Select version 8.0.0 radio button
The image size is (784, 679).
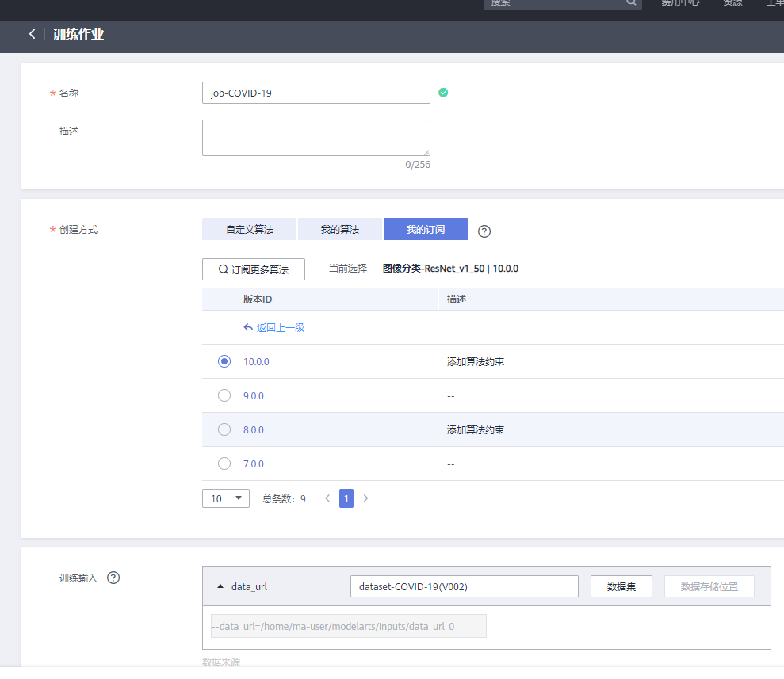click(224, 429)
